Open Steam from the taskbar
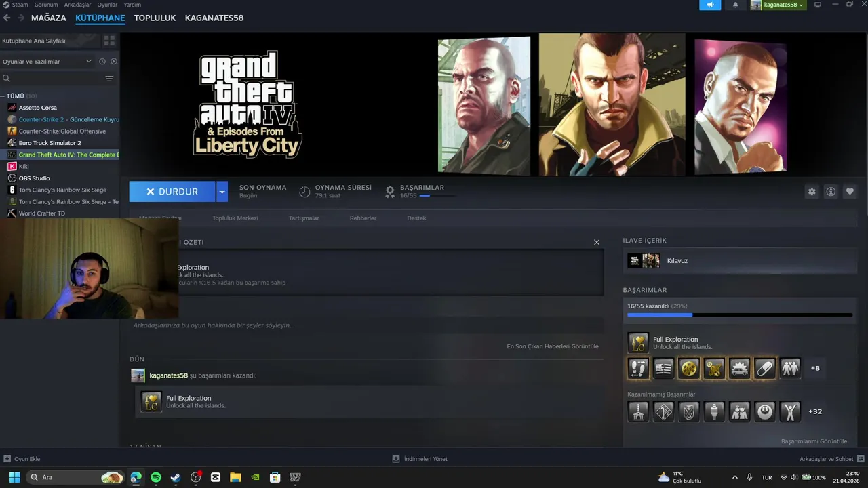 point(176,477)
